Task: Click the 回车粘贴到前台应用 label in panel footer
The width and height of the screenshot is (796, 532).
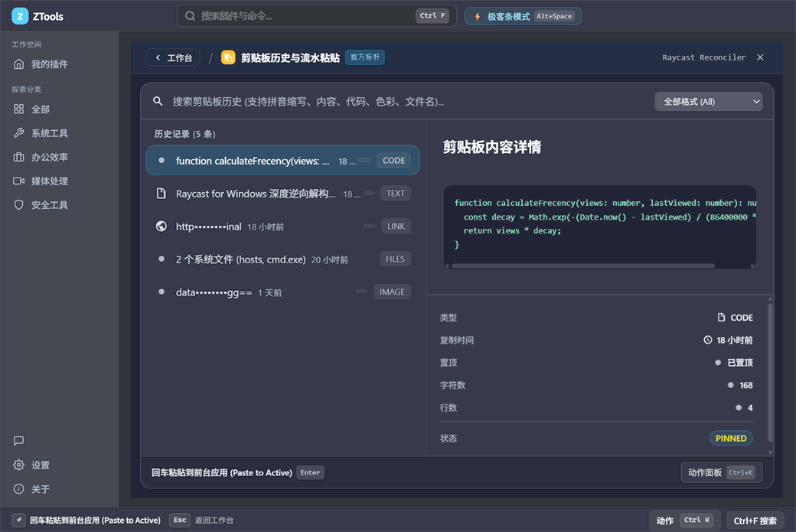Action: [x=222, y=472]
